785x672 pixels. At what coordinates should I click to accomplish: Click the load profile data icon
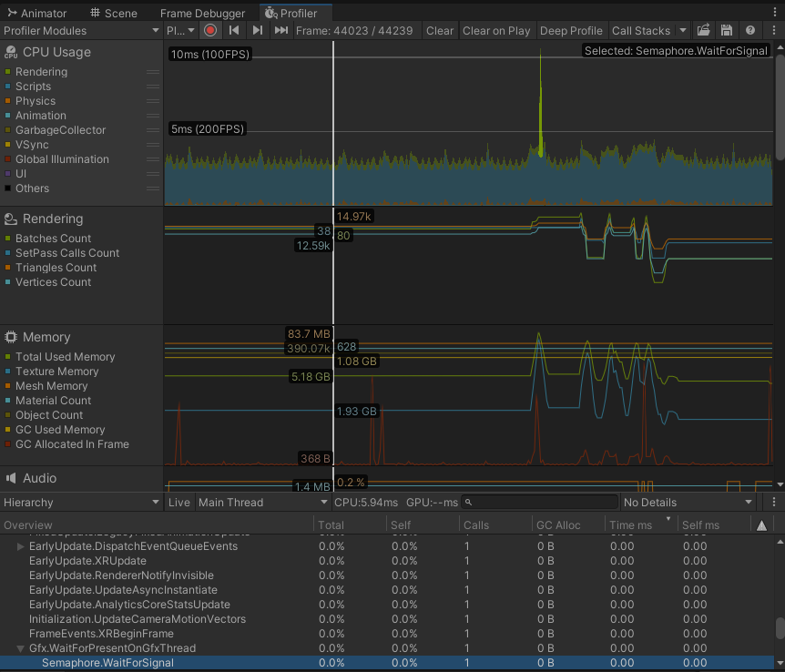(x=703, y=30)
